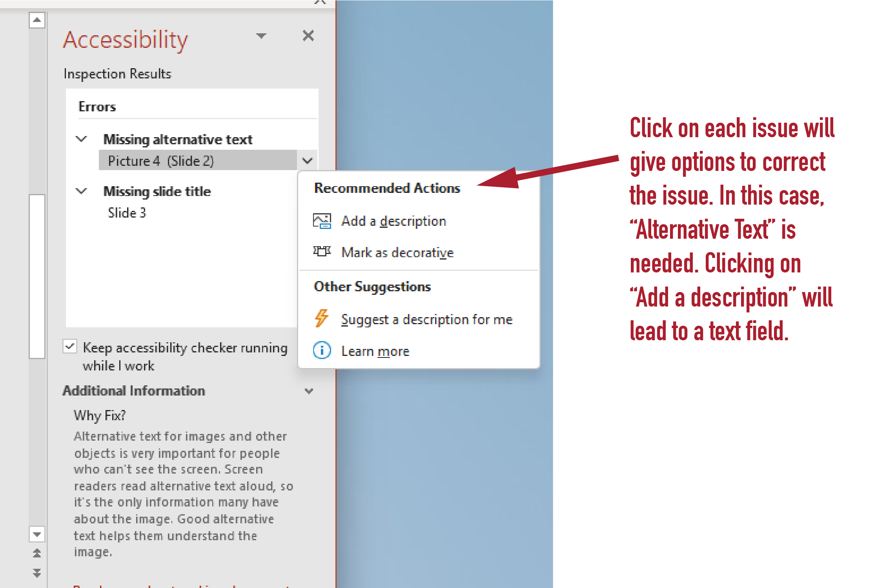The image size is (876, 588).
Task: Click the Add a description picture icon
Action: tap(322, 221)
